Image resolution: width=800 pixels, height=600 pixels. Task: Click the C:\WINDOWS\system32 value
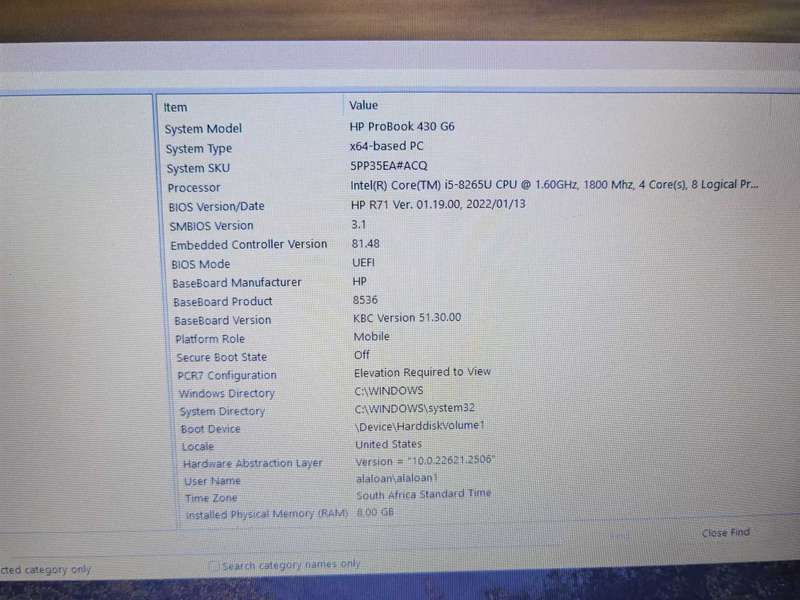pyautogui.click(x=414, y=408)
